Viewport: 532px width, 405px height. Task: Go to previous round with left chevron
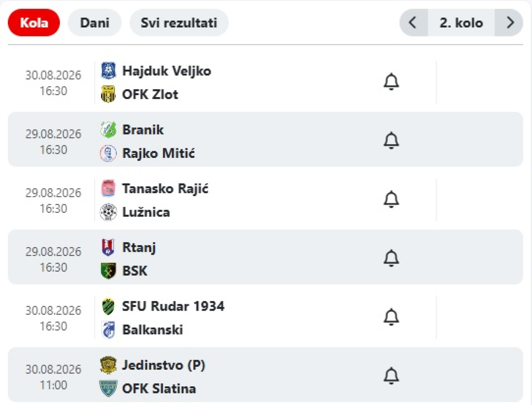413,22
